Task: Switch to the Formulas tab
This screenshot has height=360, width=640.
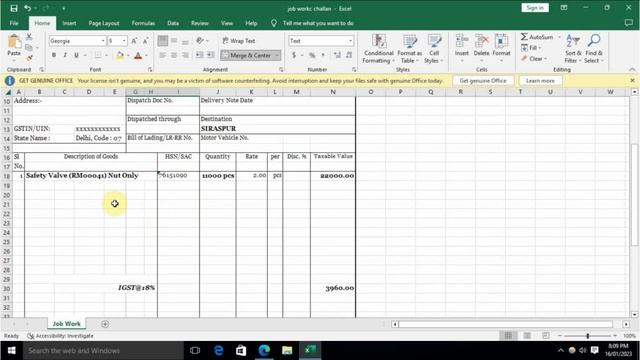Action: pyautogui.click(x=143, y=23)
